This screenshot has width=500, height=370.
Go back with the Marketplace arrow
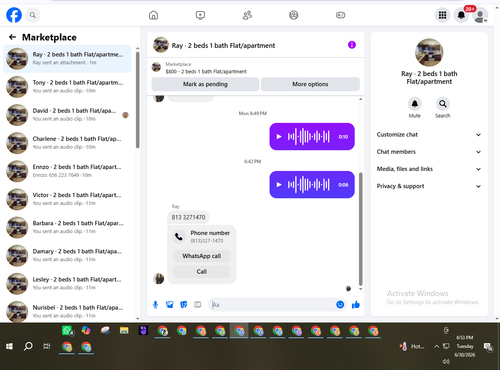coord(13,37)
